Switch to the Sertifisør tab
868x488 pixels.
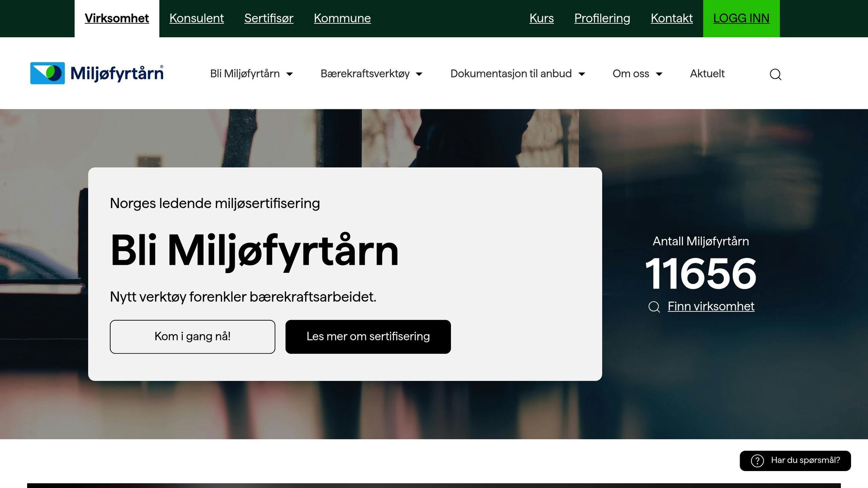(269, 18)
